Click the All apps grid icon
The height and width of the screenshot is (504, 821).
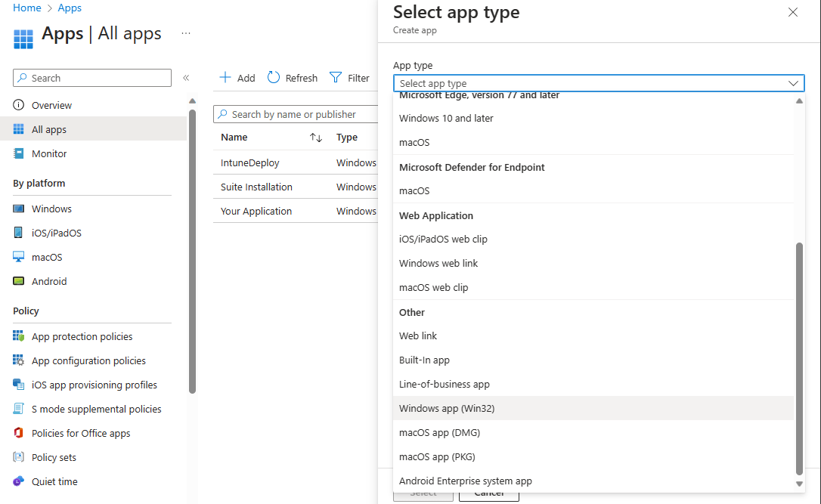pos(18,129)
